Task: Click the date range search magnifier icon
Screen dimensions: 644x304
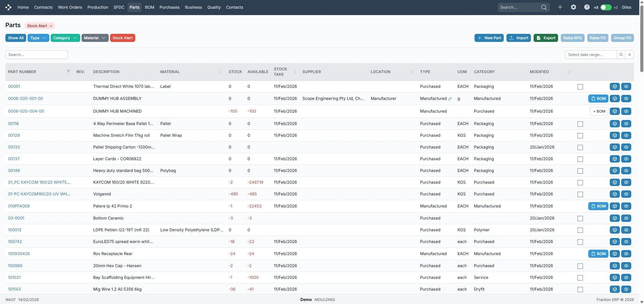Action: [x=621, y=55]
